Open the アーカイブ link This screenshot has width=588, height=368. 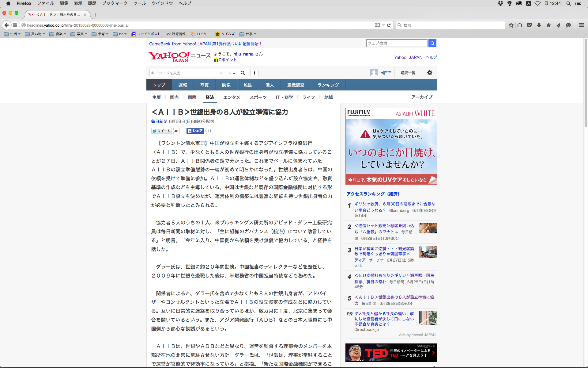click(421, 97)
